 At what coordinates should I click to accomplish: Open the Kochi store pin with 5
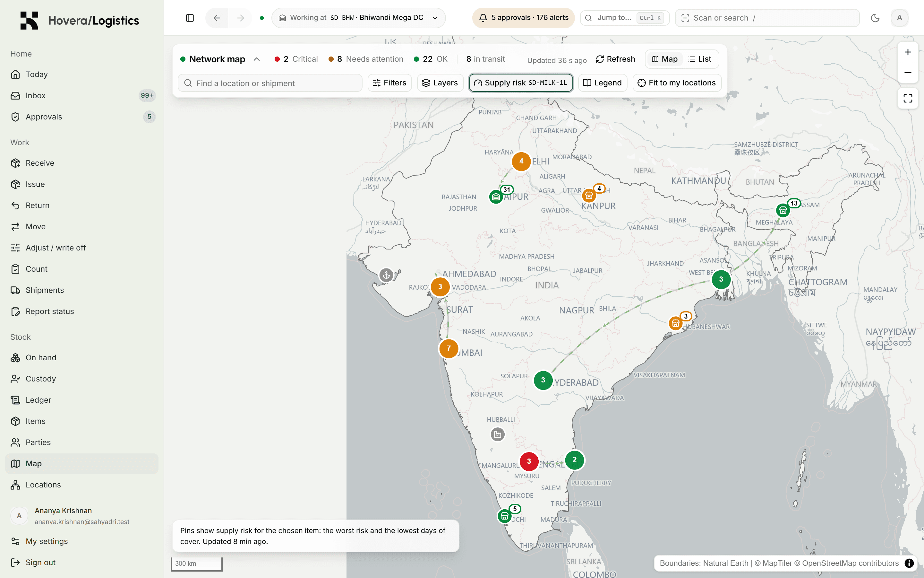504,516
